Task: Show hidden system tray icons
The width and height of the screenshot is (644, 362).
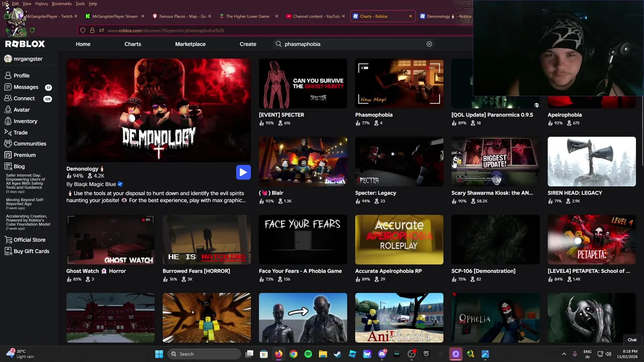Action: pos(564,354)
